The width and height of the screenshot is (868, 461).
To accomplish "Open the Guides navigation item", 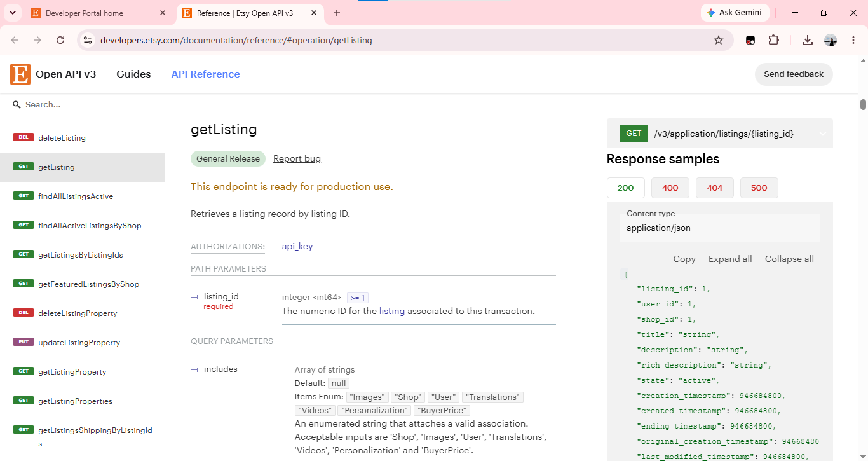I will click(133, 74).
